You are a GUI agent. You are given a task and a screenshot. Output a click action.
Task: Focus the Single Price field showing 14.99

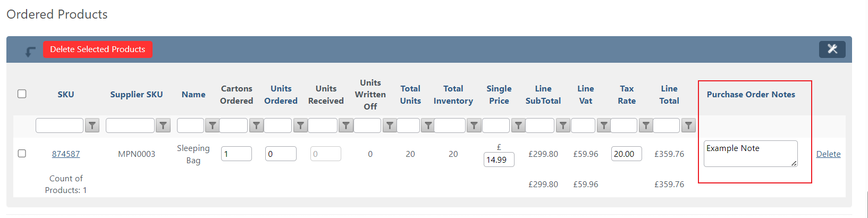coord(499,160)
